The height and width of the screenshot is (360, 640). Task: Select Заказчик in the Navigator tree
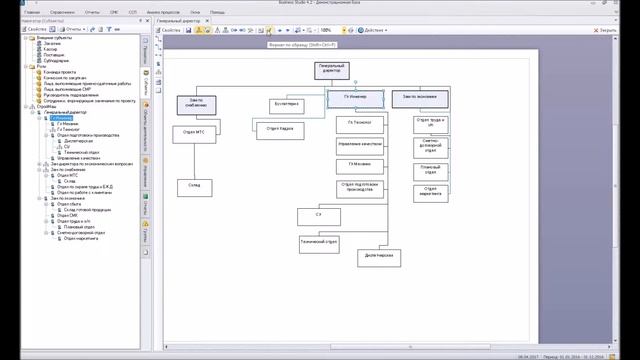[x=52, y=43]
